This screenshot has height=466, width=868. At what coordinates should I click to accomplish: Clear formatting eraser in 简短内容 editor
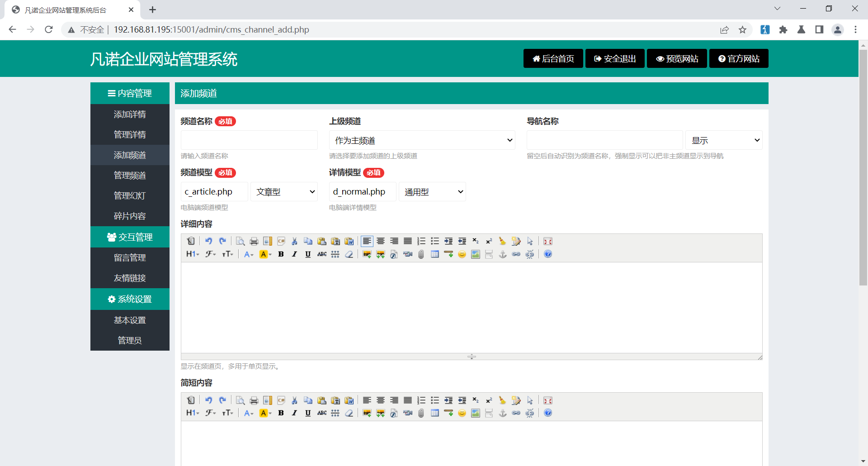[x=349, y=413]
